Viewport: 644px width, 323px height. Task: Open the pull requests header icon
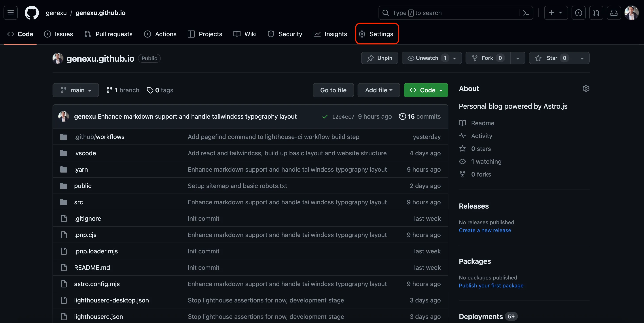coord(596,13)
